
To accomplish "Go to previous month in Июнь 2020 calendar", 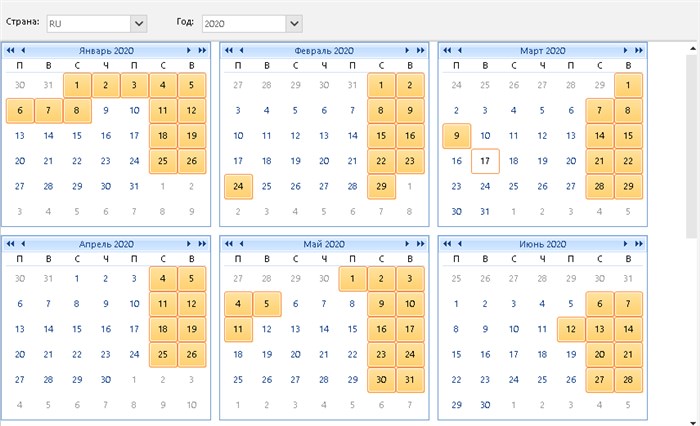I will [460, 244].
